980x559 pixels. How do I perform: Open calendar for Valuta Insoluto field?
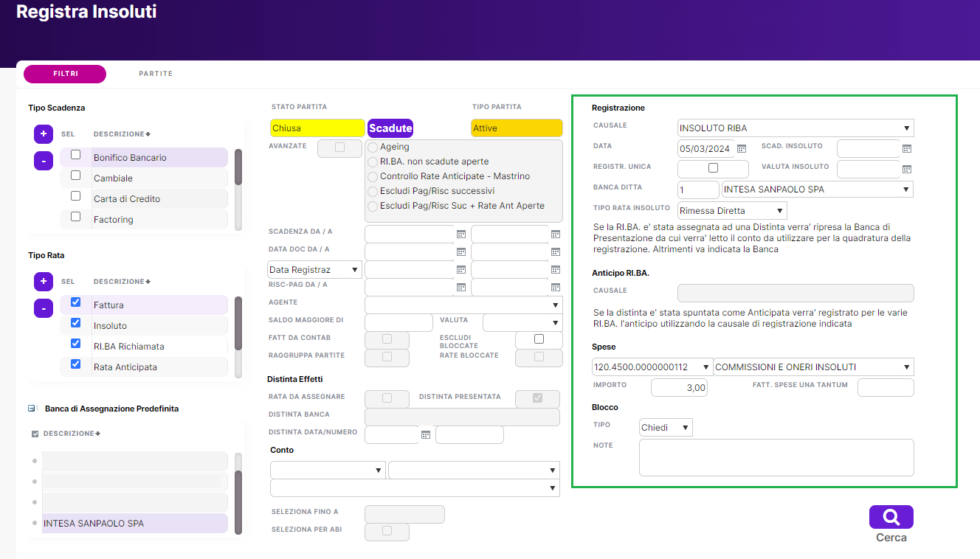(x=907, y=170)
